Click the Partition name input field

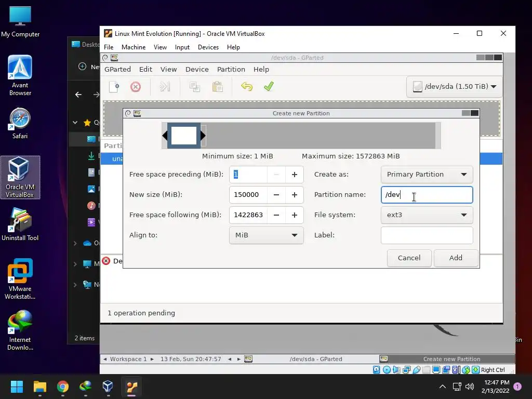pyautogui.click(x=427, y=195)
